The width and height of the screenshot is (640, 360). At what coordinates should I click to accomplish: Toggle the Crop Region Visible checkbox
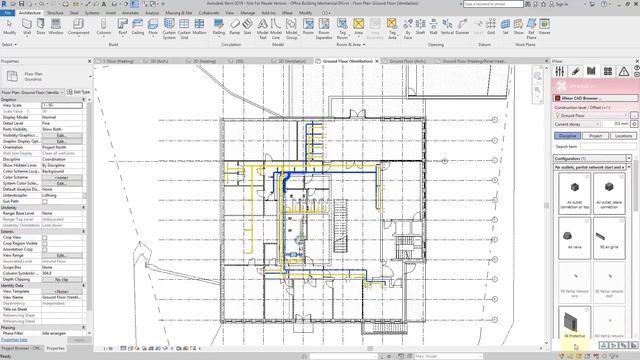coord(45,243)
